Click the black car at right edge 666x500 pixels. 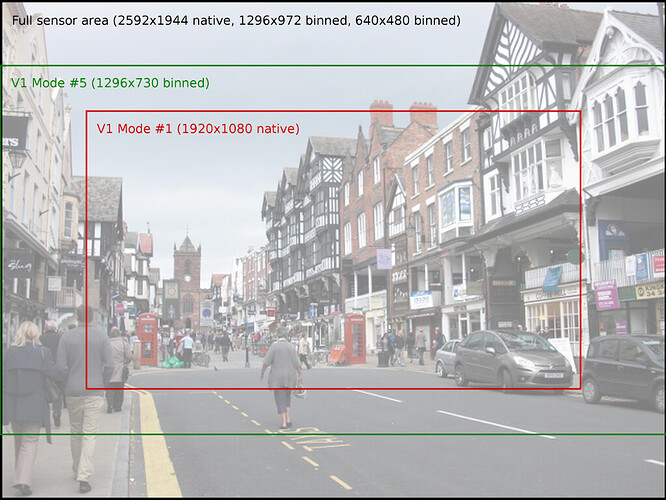624,370
